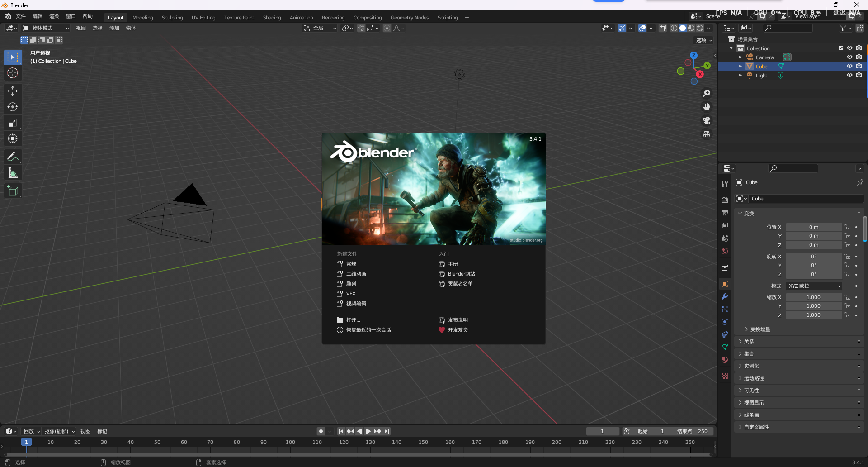This screenshot has width=868, height=467.
Task: Open the Blender网站 link on the splash screen
Action: [x=461, y=274]
